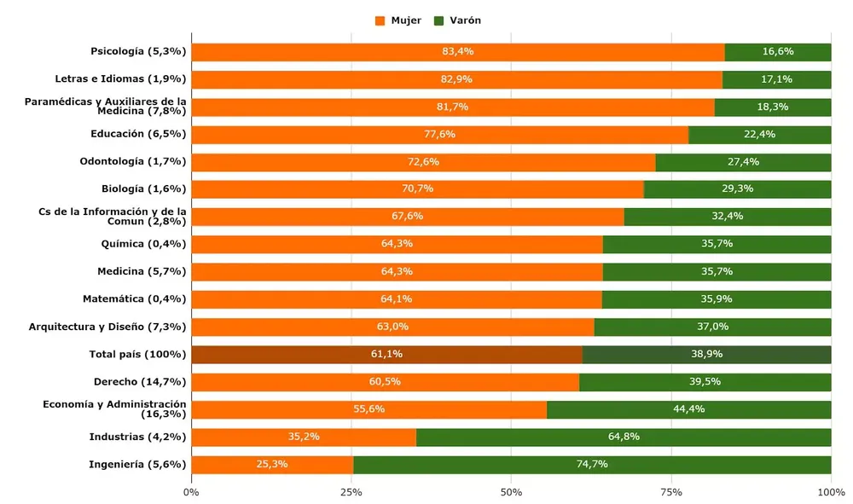This screenshot has height=504, width=853.
Task: Select the Psicología 83,4% orange bar
Action: (458, 52)
